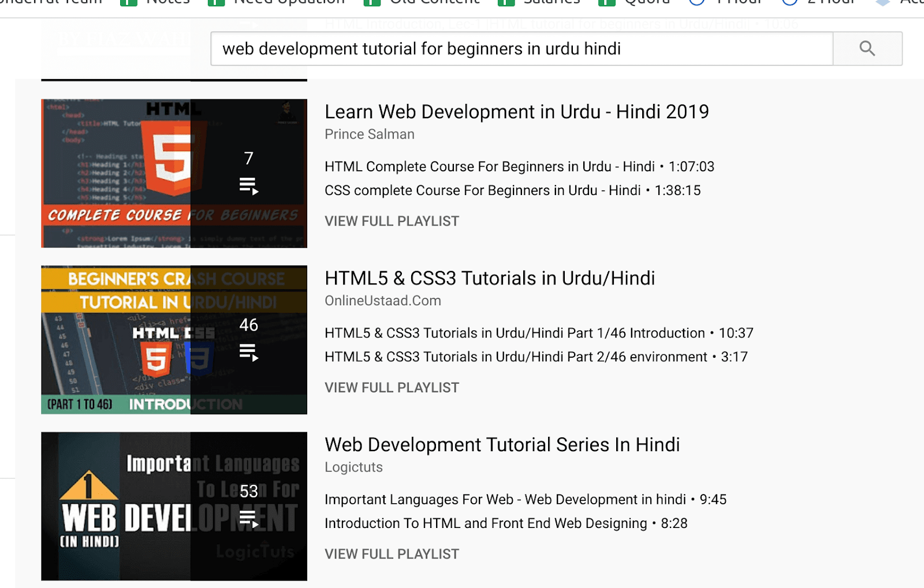
Task: Open the Beginner's Crash Course playlist thumbnail
Action: point(174,340)
